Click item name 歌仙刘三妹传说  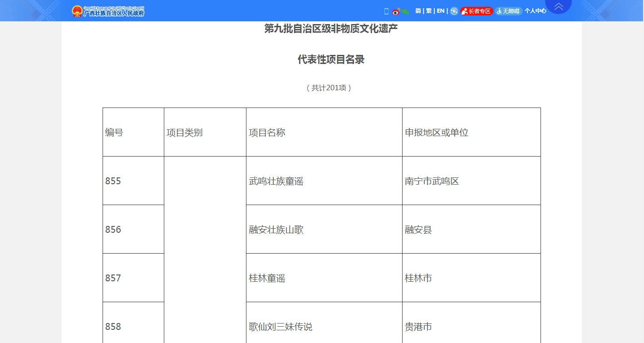(280, 327)
